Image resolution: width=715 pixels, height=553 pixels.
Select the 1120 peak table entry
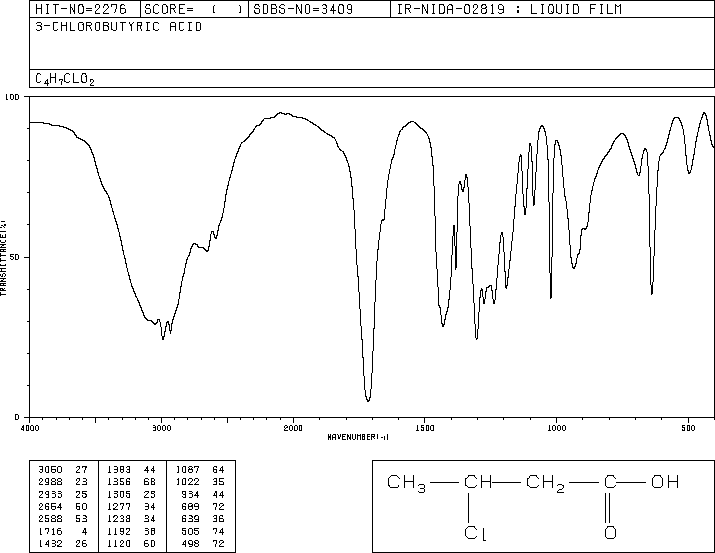(x=119, y=544)
